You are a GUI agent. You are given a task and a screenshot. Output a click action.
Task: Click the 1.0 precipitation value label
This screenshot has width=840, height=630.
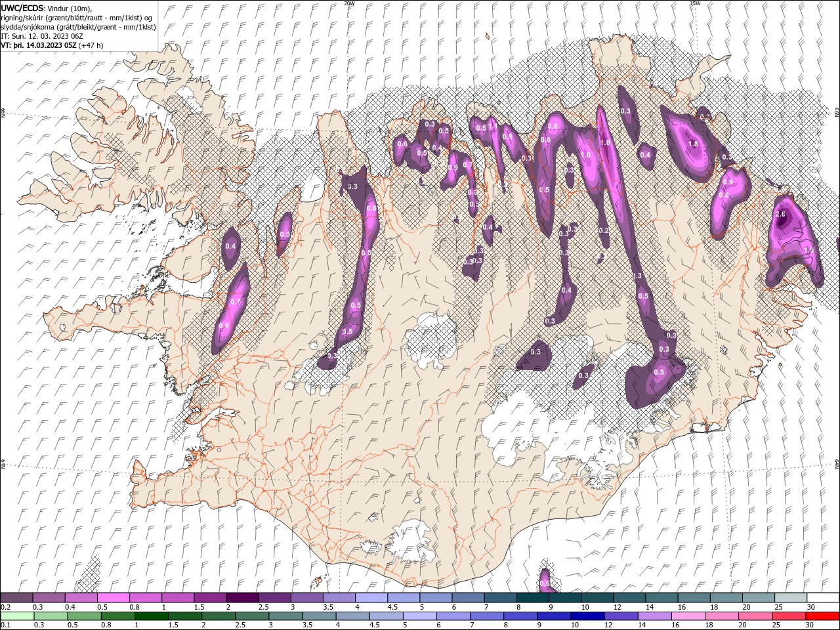coord(586,156)
